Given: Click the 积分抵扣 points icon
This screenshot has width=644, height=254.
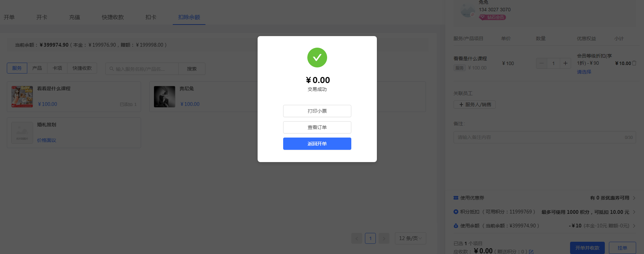Looking at the screenshot, I should click(456, 212).
